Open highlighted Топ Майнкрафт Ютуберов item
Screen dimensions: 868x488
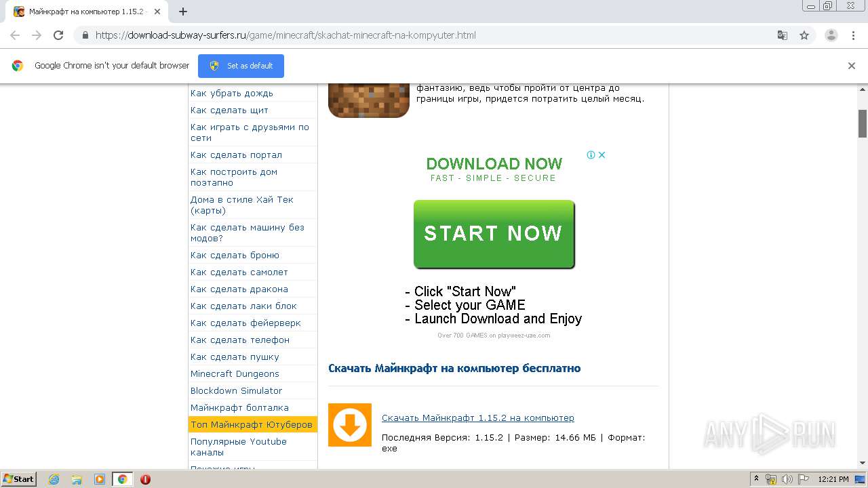click(253, 424)
